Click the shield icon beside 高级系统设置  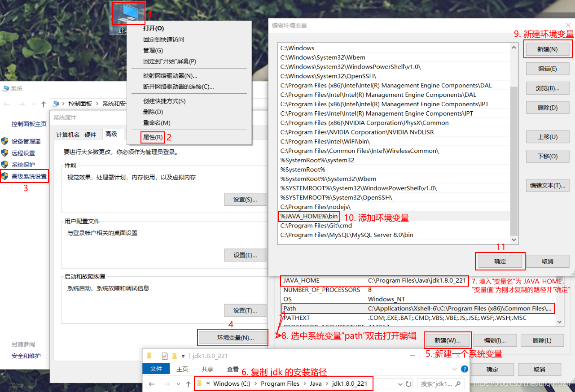[5, 176]
